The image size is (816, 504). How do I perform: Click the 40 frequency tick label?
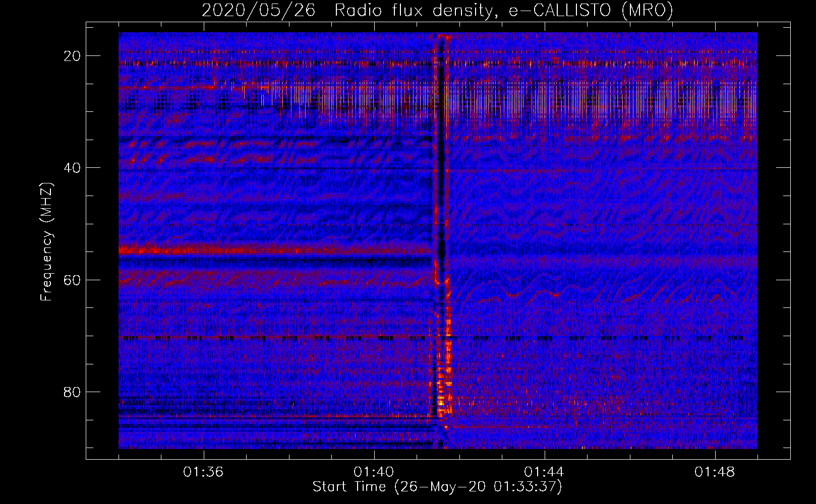tap(72, 168)
